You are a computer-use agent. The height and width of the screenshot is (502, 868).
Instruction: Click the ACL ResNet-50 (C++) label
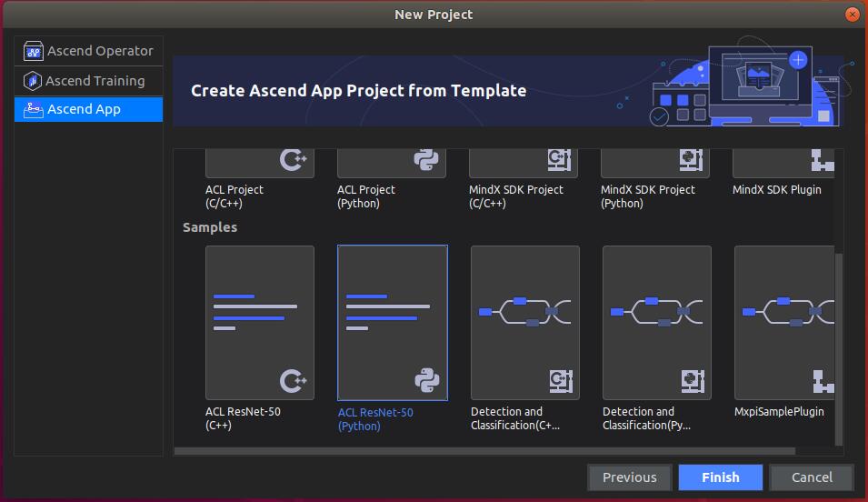243,418
